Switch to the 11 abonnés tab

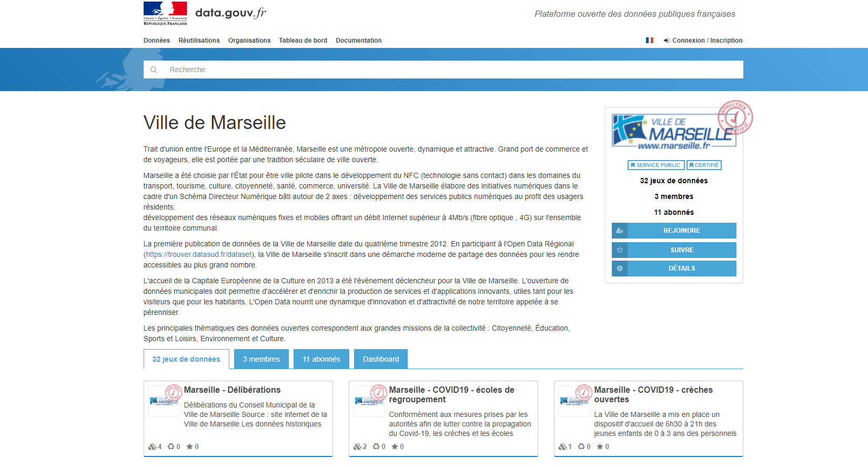321,359
